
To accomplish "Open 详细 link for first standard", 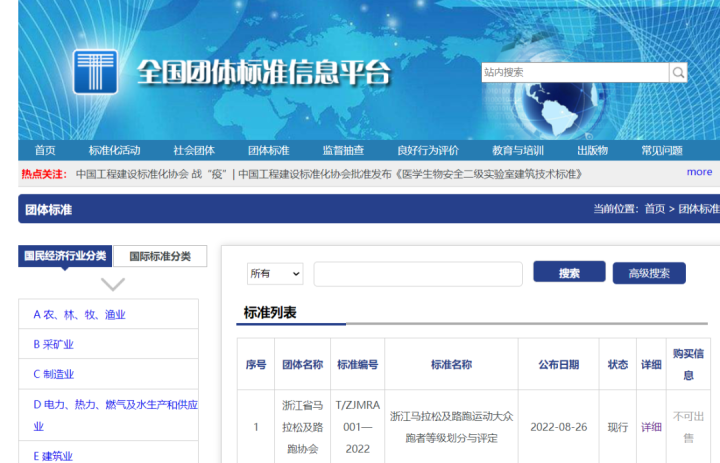I will 651,427.
